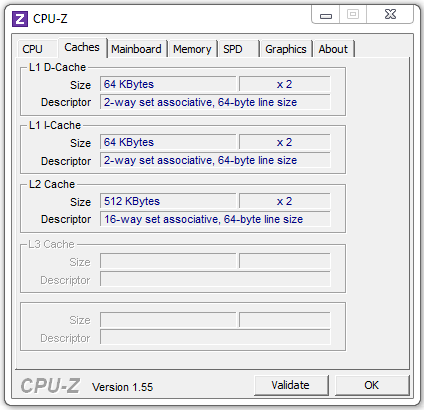Click the L1 I-Cache size 64 KBytes field
The width and height of the screenshot is (424, 410).
pyautogui.click(x=168, y=142)
